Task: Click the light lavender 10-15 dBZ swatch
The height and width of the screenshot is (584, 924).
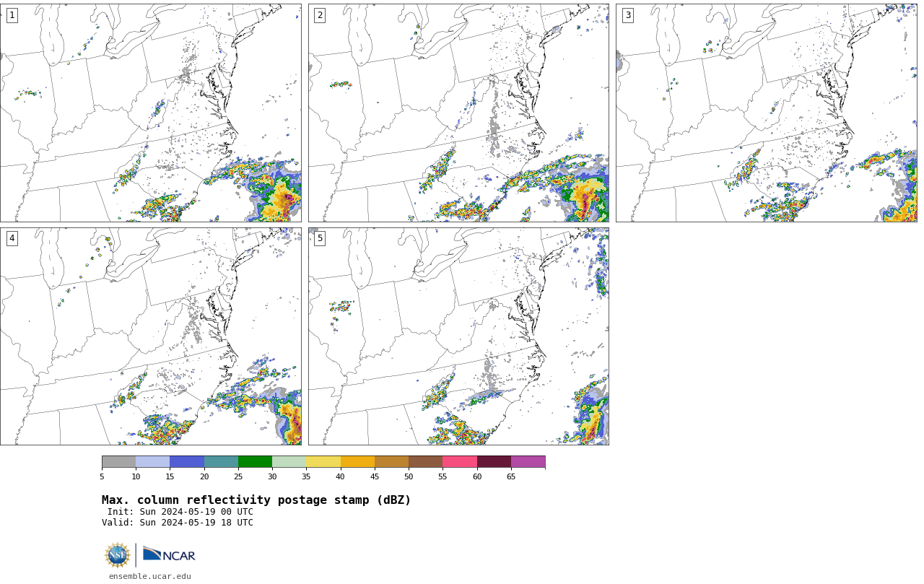Action: tap(153, 462)
